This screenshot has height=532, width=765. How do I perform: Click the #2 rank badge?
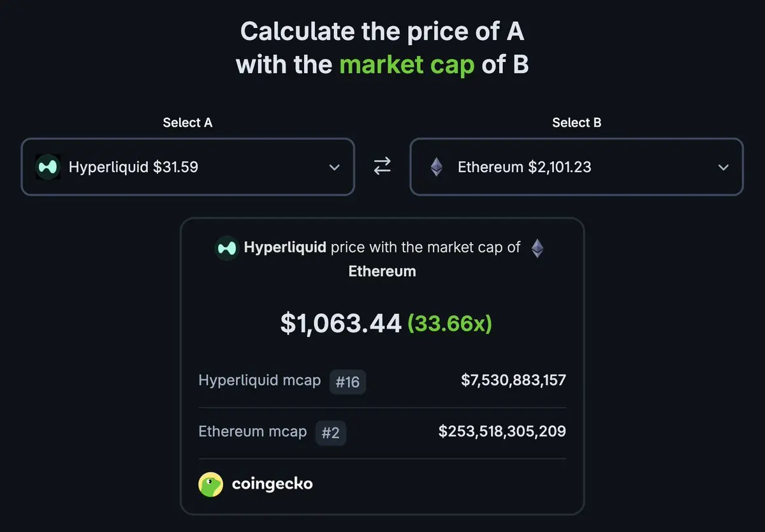(330, 433)
